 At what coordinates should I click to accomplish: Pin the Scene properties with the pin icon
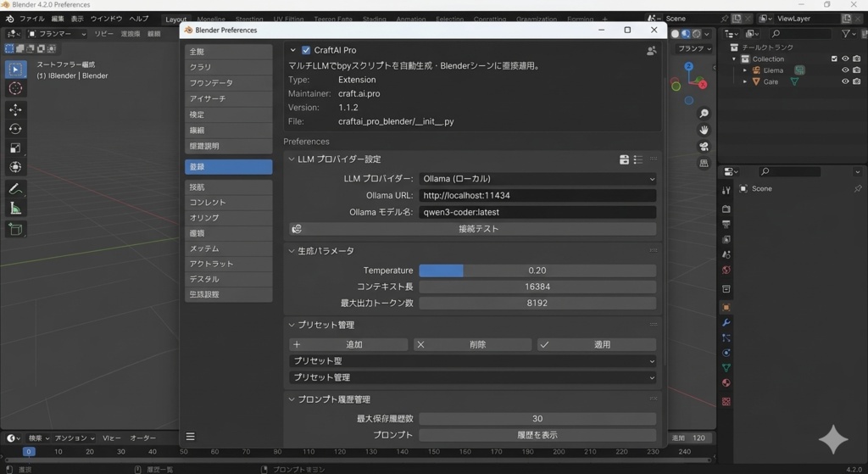(x=858, y=189)
